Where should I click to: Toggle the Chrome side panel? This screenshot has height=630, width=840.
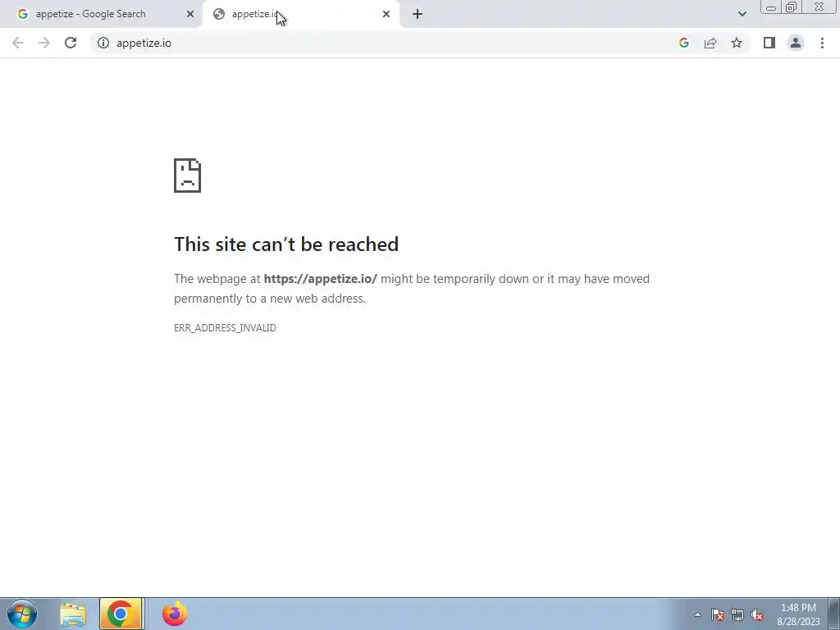point(769,43)
